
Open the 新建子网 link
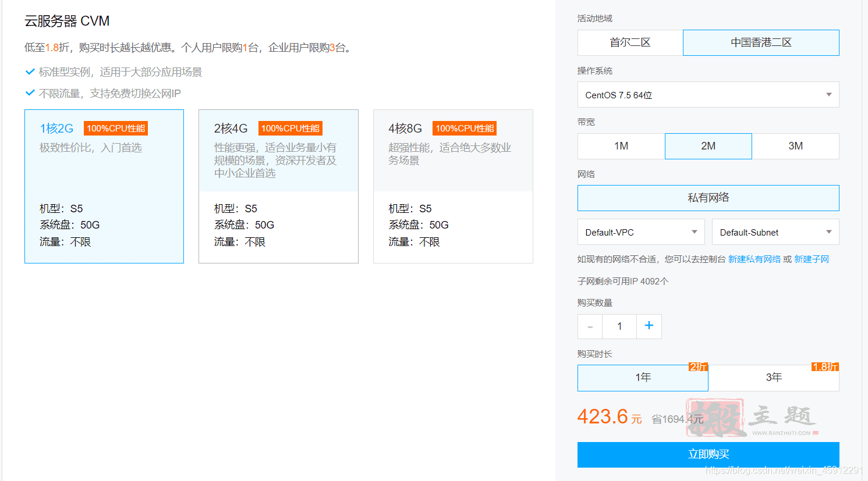811,259
